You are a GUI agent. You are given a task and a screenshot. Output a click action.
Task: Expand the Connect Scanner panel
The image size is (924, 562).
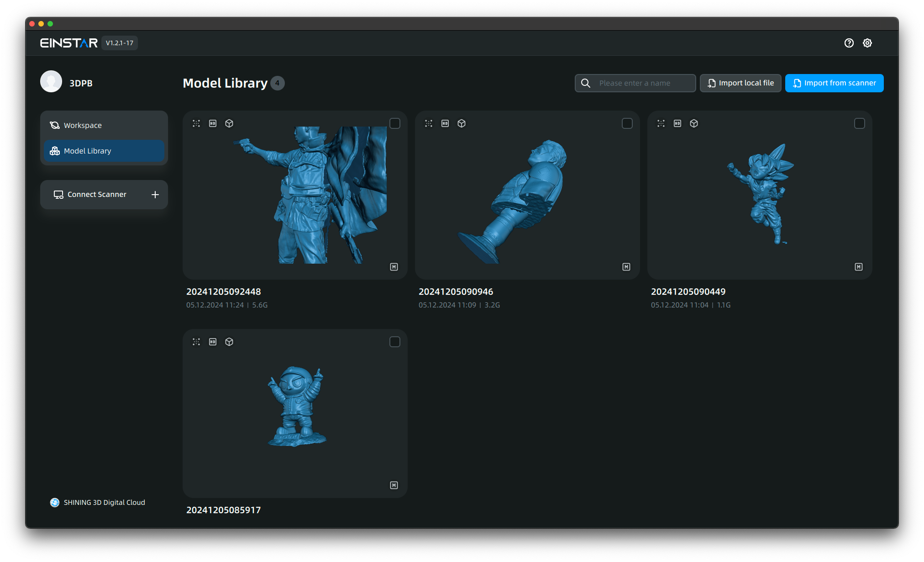click(x=154, y=194)
